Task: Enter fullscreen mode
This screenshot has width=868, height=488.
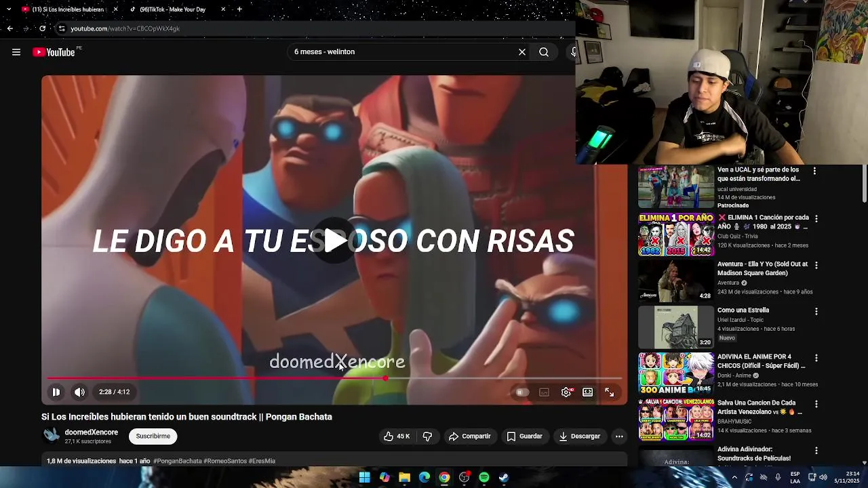Action: click(610, 392)
